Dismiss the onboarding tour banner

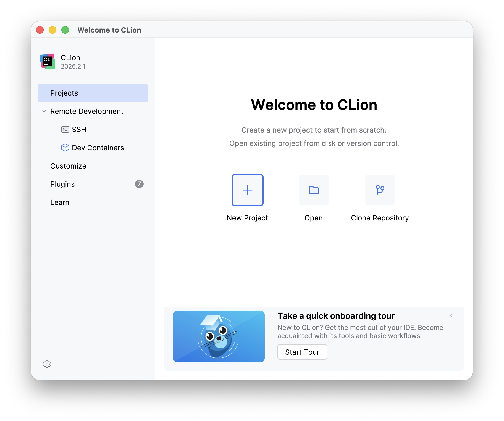click(x=451, y=315)
